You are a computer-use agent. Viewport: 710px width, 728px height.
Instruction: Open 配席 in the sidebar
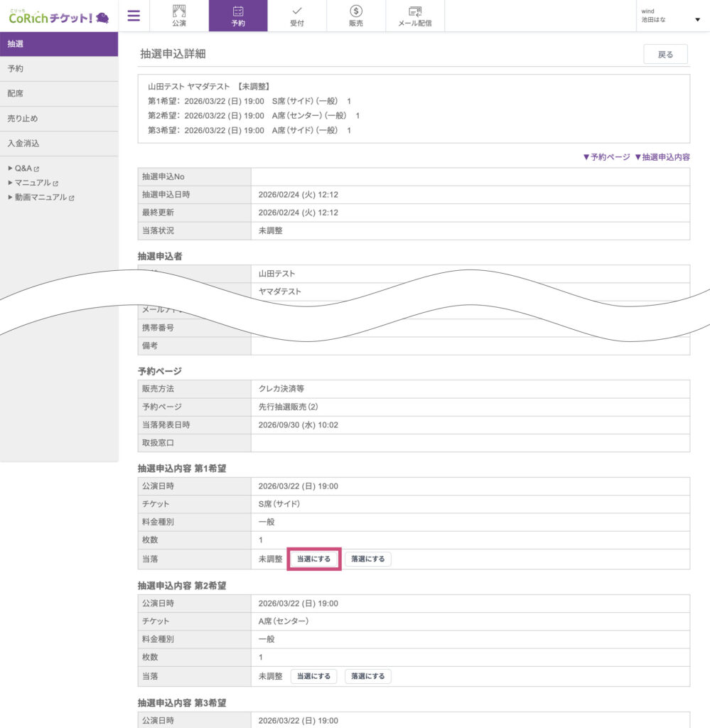58,94
